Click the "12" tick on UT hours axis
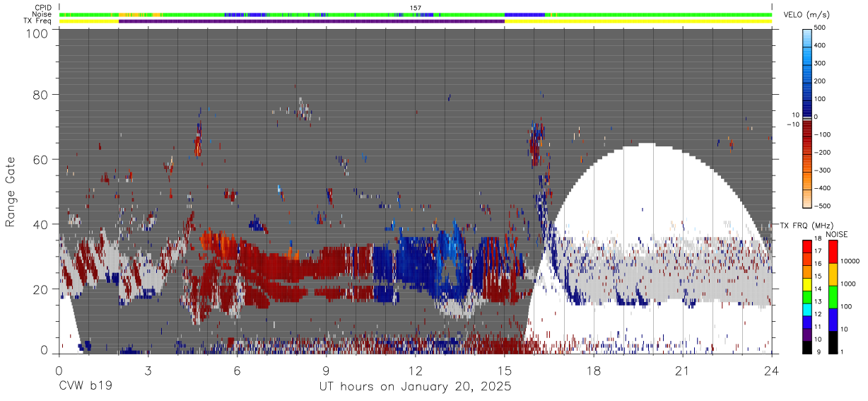The width and height of the screenshot is (868, 401). tap(416, 370)
